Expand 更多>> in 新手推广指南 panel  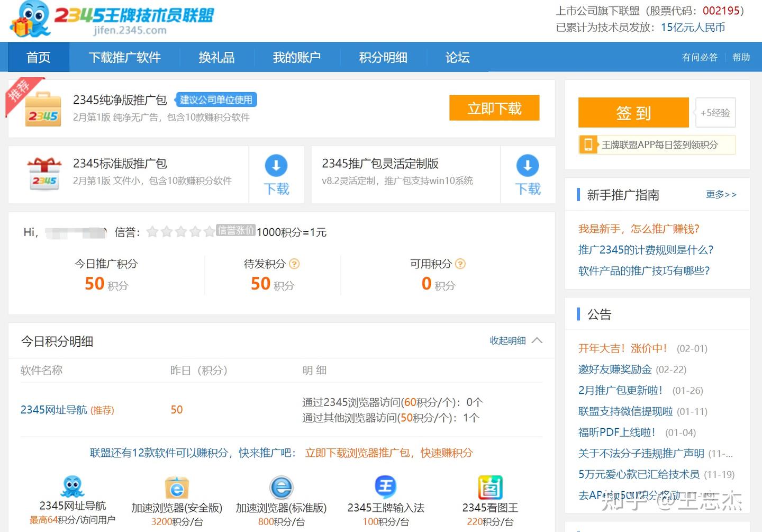click(x=721, y=195)
